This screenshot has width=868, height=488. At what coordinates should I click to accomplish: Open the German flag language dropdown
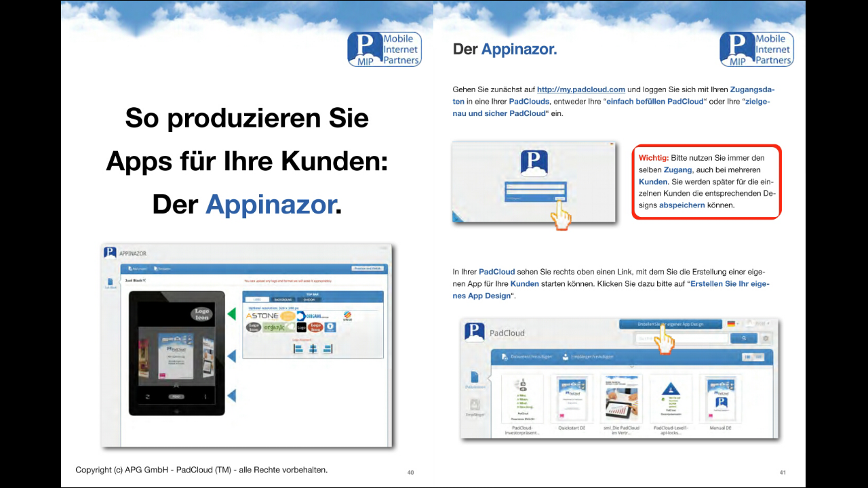pos(733,324)
